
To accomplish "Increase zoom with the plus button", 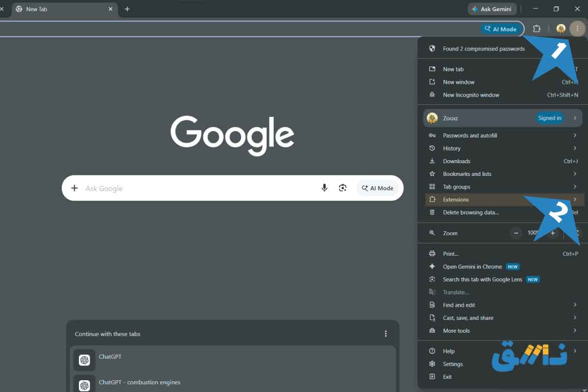I will [x=553, y=233].
